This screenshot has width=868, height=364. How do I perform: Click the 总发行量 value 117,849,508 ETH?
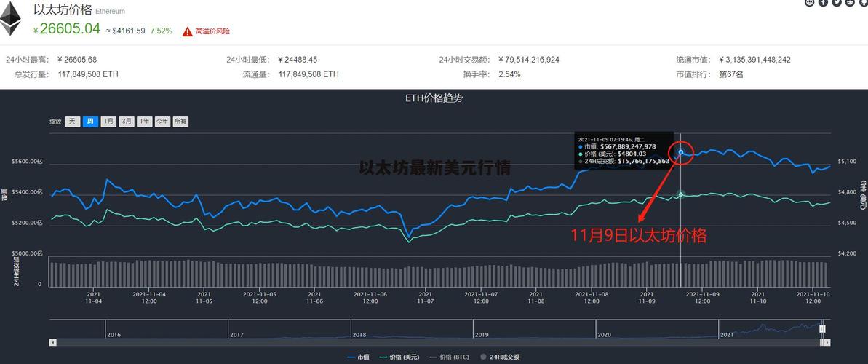pyautogui.click(x=88, y=74)
